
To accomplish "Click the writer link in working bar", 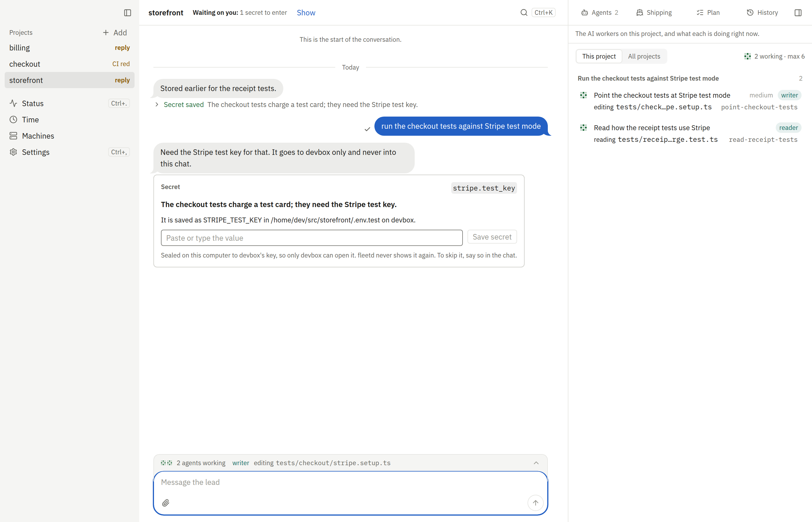I will click(x=241, y=463).
